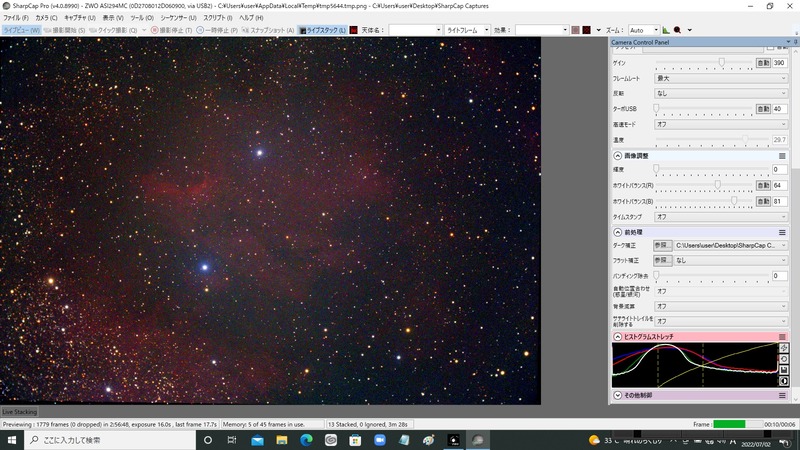Image resolution: width=800 pixels, height=450 pixels.
Task: Click the Live Stacking tab at bottom
Action: pyautogui.click(x=19, y=412)
